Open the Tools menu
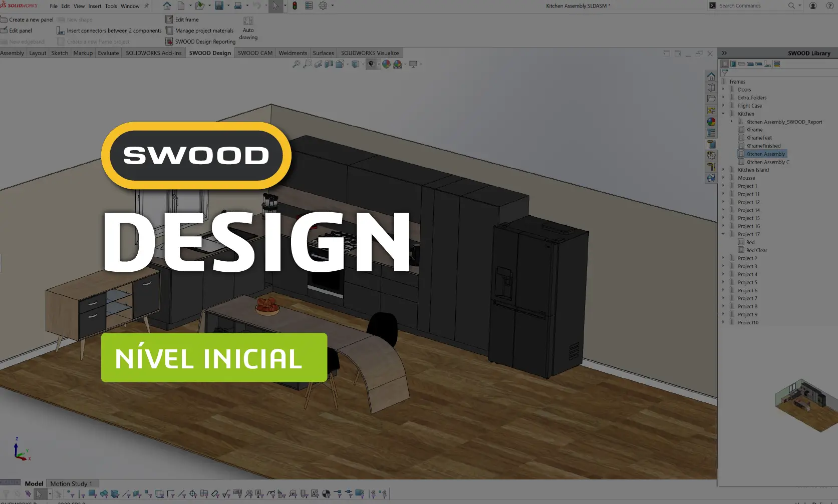This screenshot has width=838, height=504. click(x=111, y=6)
